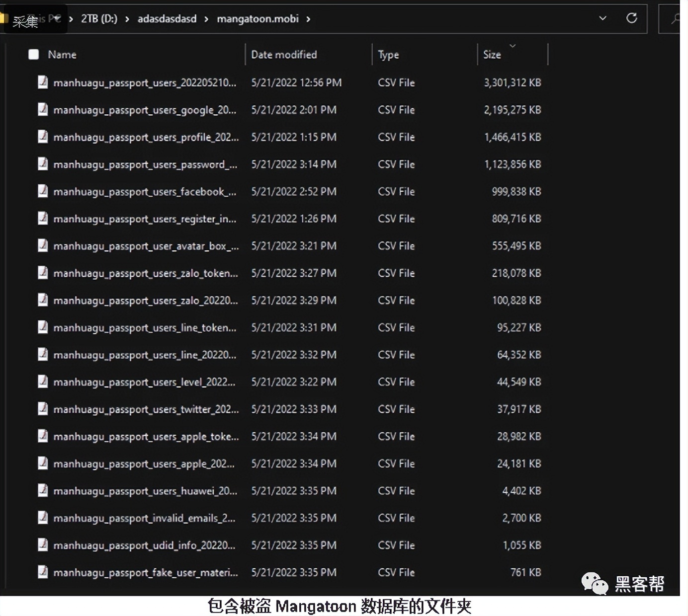Click the file name manhuagu_passport_users_facebook_...

coord(145,192)
